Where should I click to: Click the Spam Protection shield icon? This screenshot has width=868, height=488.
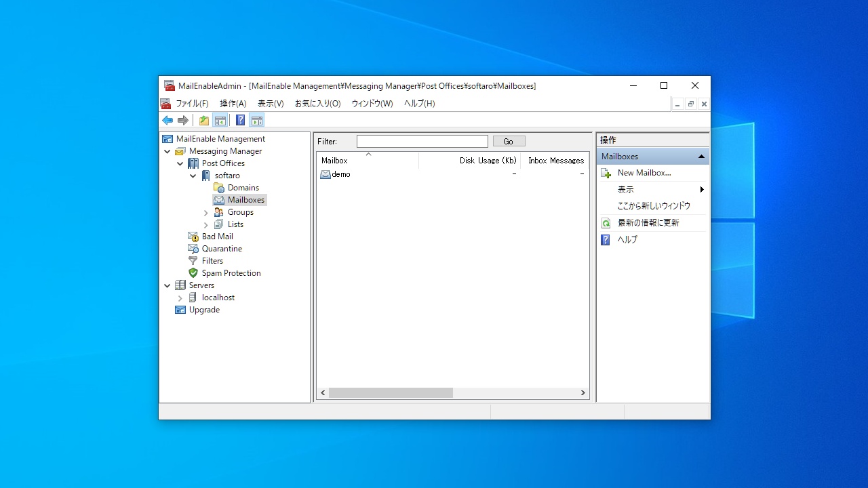coord(193,273)
